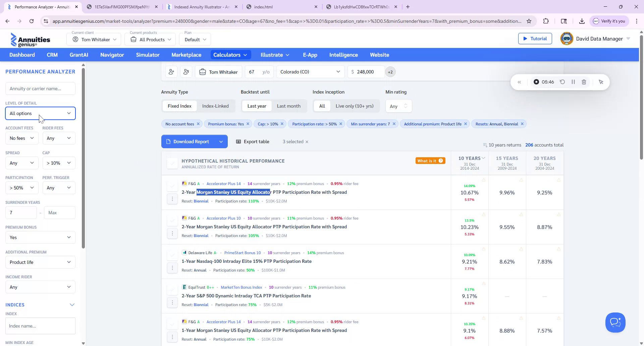Open the chat assistant bubble icon

click(615, 322)
